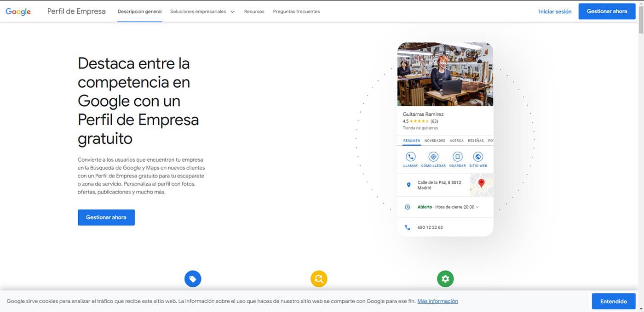Select the LLAMAR phone call icon
The width and height of the screenshot is (644, 312).
point(410,156)
